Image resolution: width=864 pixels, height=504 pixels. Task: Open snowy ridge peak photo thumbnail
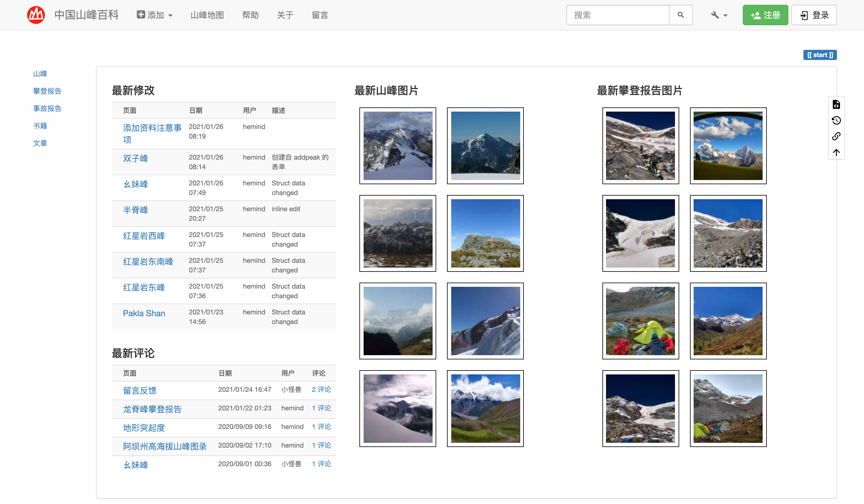(398, 146)
